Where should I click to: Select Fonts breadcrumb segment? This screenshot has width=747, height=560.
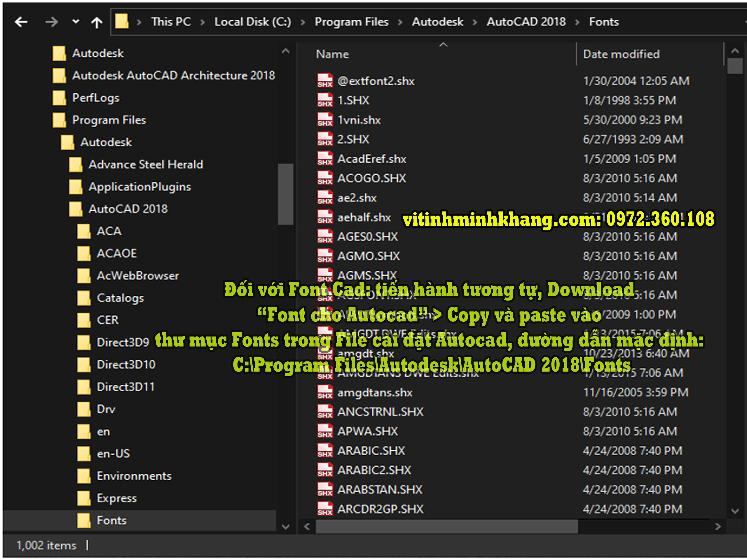pyautogui.click(x=604, y=22)
